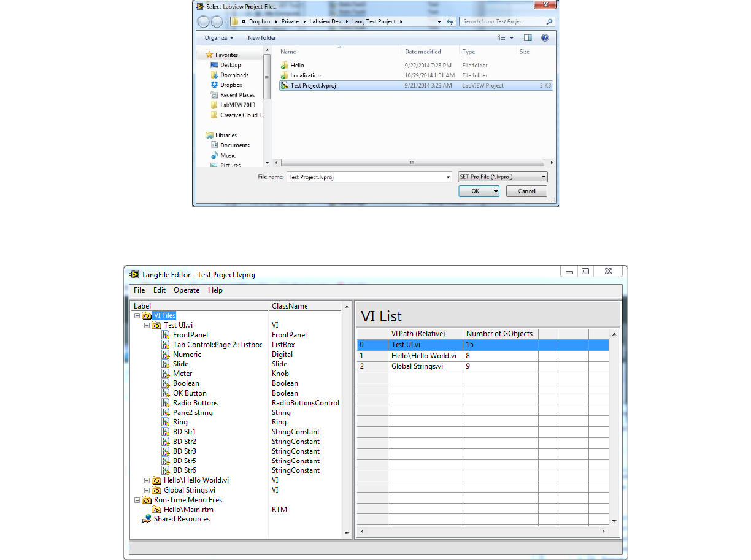Viewport: 751px width, 560px height.
Task: Click the Music library icon in the sidebar
Action: pyautogui.click(x=214, y=155)
